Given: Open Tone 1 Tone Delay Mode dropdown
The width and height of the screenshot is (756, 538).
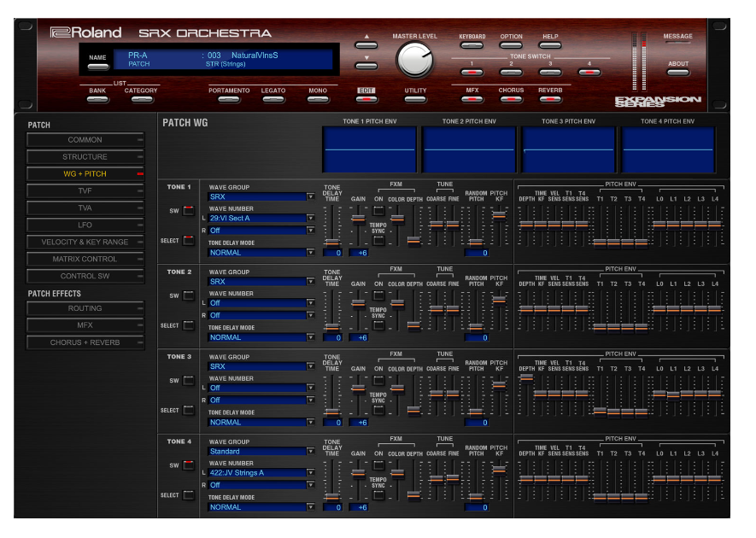Looking at the screenshot, I should (261, 253).
